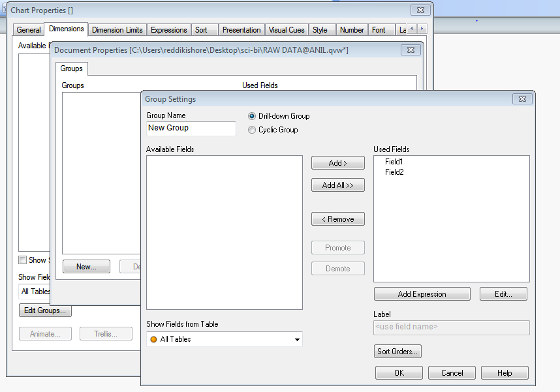Toggle the Show checkbox in Chart Properties
The height and width of the screenshot is (392, 560).
[x=22, y=260]
